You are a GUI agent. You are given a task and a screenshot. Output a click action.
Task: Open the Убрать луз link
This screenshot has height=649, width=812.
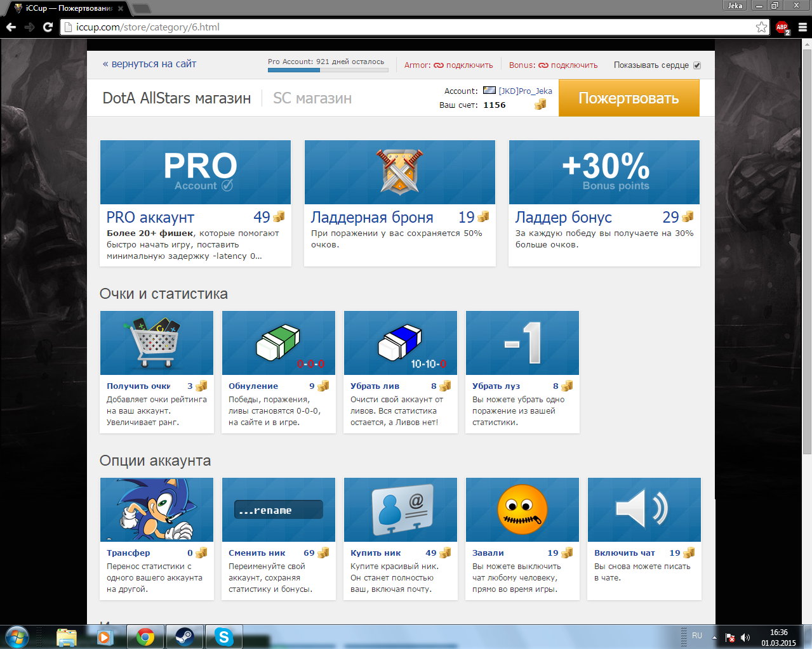pos(496,386)
